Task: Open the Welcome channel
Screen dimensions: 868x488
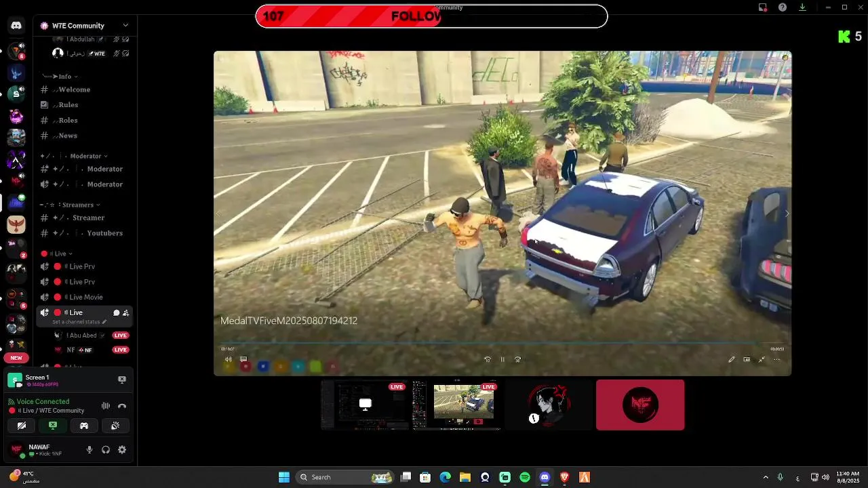Action: 85,89
